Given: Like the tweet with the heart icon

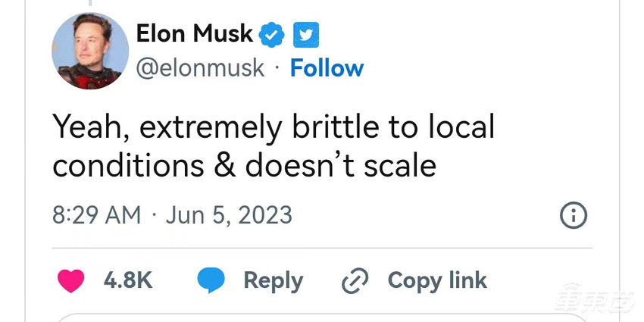Looking at the screenshot, I should click(71, 280).
